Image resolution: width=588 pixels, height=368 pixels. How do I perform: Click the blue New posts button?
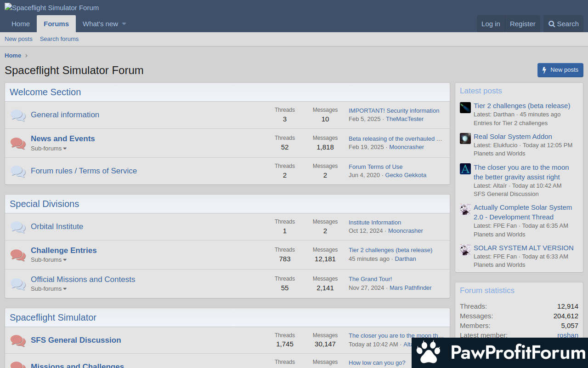(x=560, y=70)
